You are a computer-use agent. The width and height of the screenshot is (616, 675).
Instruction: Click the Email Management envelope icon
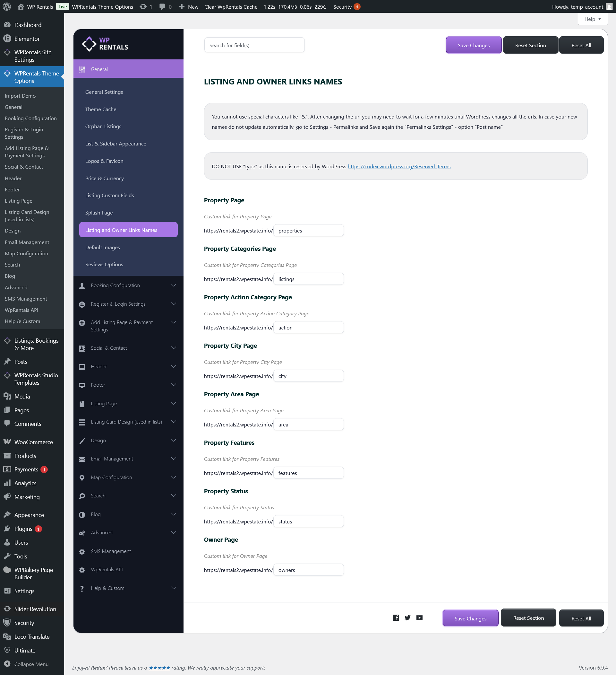point(82,459)
